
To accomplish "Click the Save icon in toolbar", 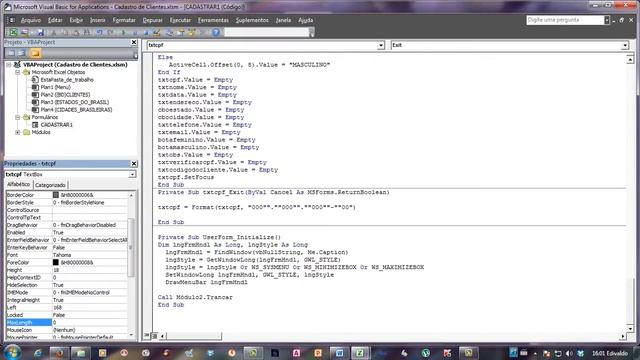I will 40,32.
